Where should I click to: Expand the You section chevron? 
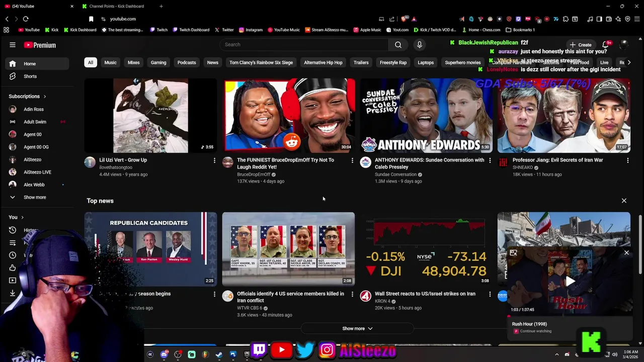(x=22, y=217)
